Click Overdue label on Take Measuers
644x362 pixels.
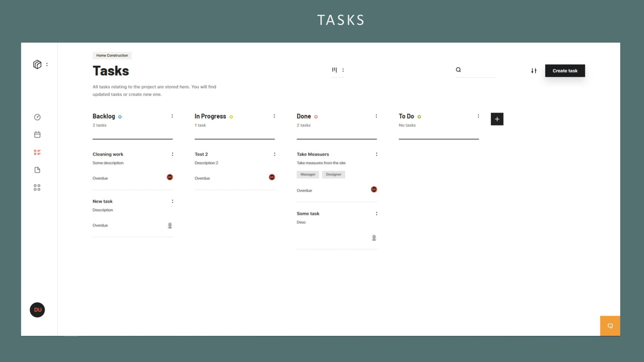coord(304,190)
